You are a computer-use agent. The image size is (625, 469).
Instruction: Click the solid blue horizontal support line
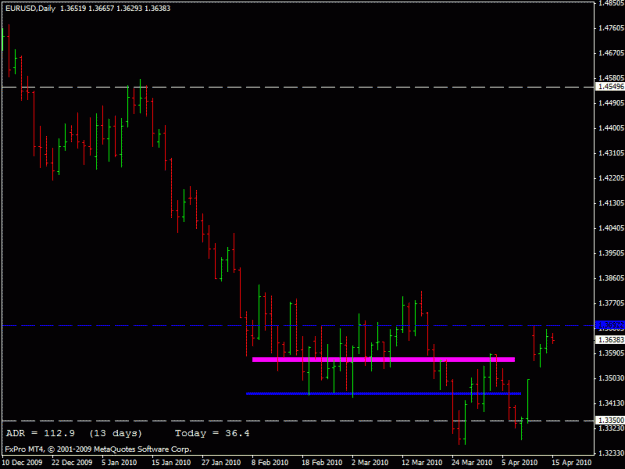point(383,394)
